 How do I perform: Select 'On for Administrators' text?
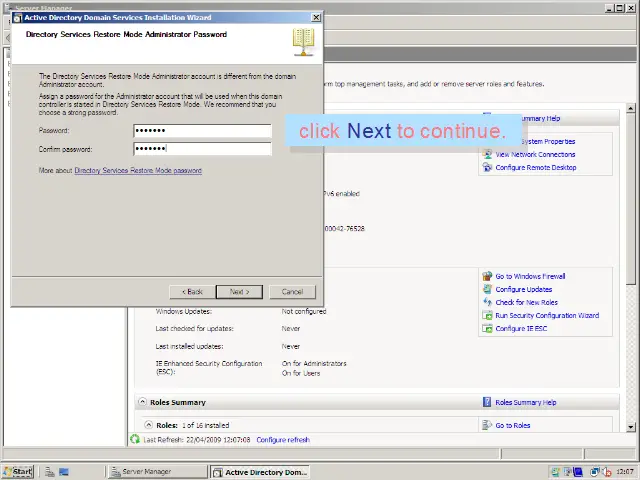(x=314, y=363)
